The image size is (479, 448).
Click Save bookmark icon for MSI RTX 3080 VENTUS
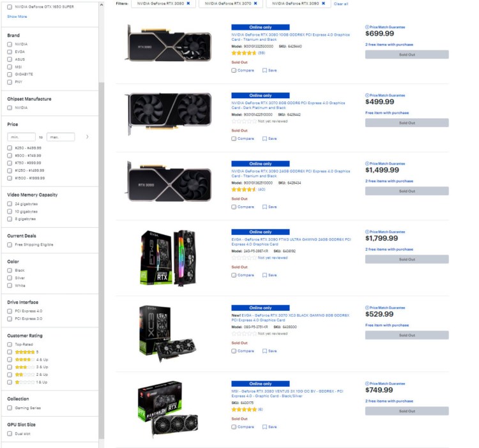(x=264, y=427)
